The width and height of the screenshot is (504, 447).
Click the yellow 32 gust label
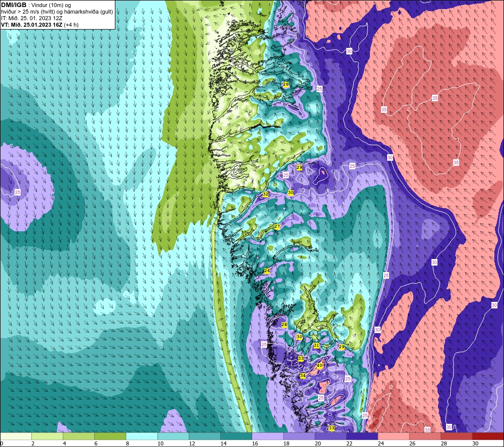click(266, 194)
